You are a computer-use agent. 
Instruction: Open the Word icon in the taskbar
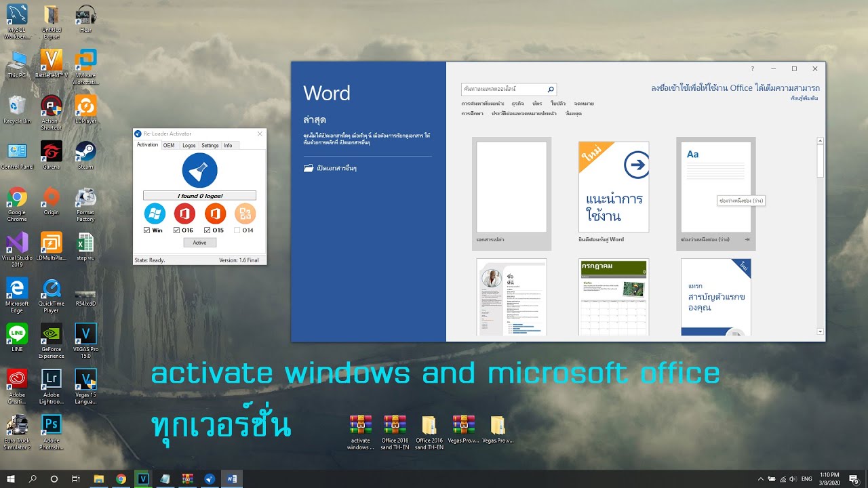(x=233, y=479)
